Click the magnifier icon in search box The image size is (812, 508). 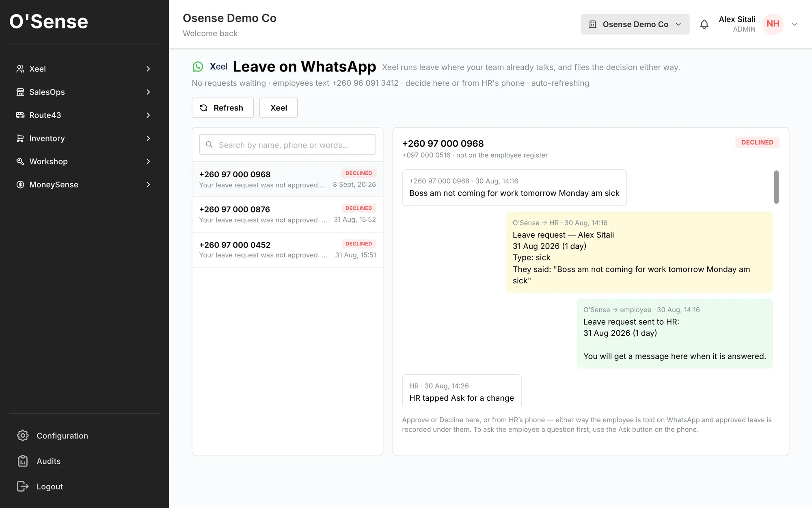[x=209, y=145]
